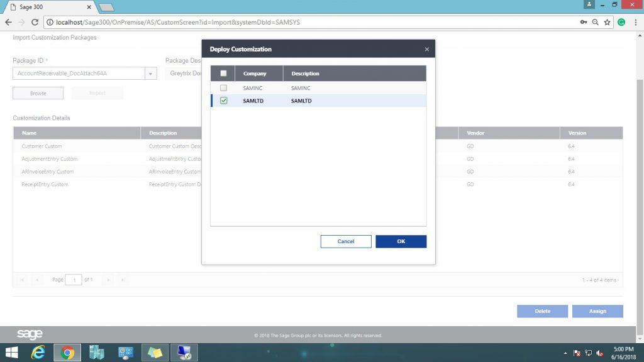
Task: Go to previous page pager arrow
Action: [x=37, y=280]
